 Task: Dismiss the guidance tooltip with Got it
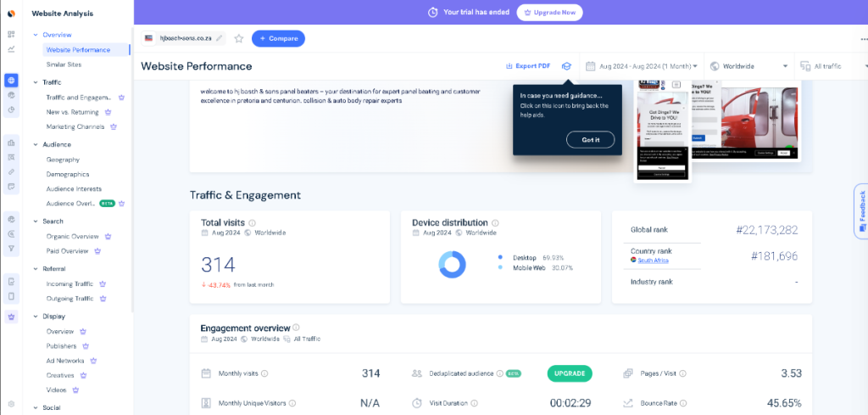[x=590, y=140]
